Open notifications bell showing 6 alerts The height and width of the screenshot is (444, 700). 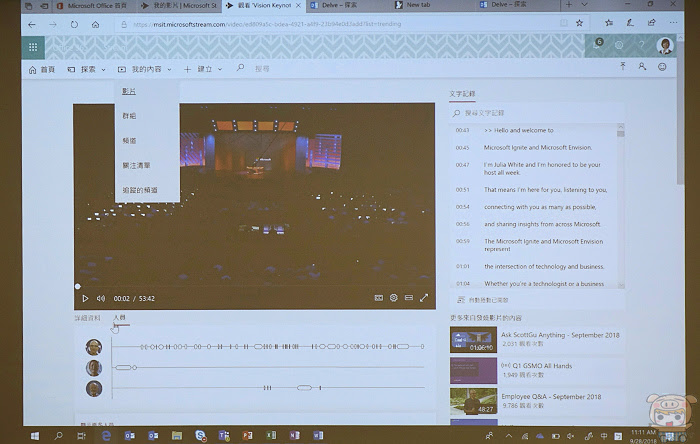tap(597, 44)
